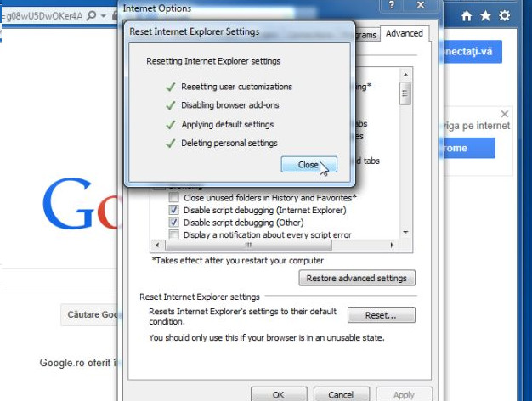Expand the address bar dropdown arrow
Image resolution: width=532 pixels, height=401 pixels.
coord(103,16)
